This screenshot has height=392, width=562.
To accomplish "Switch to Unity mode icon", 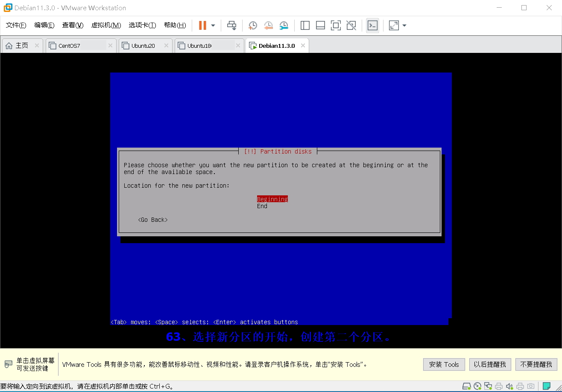I will coord(351,26).
